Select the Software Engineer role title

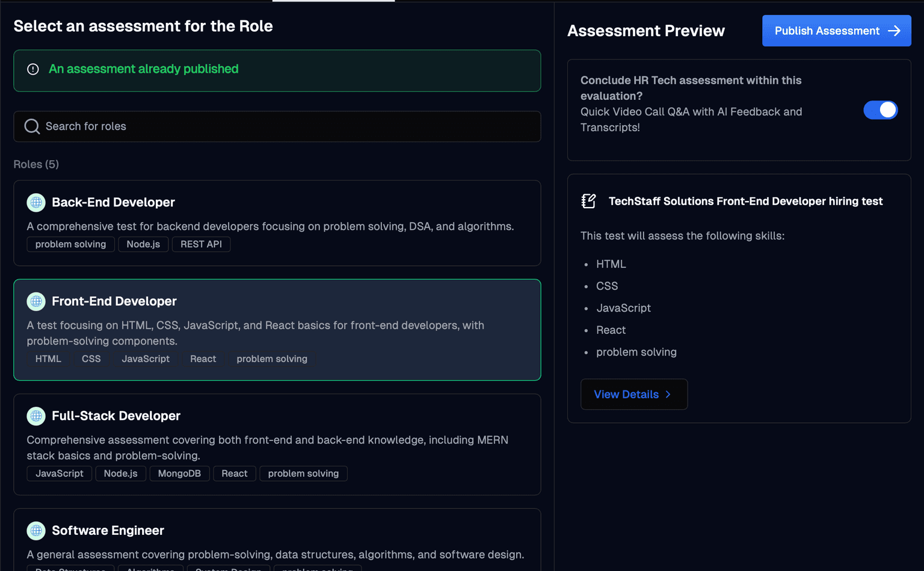[108, 530]
